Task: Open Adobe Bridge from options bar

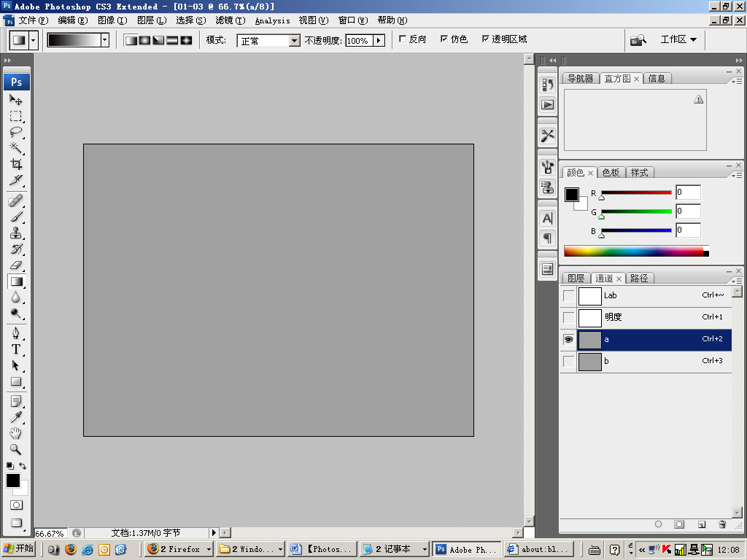Action: (x=638, y=40)
